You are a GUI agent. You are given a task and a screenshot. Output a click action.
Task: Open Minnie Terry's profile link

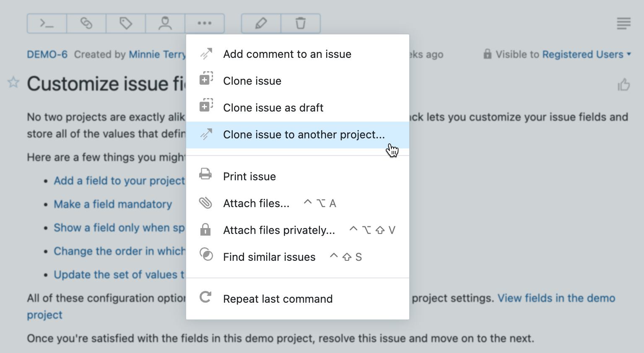(x=158, y=54)
